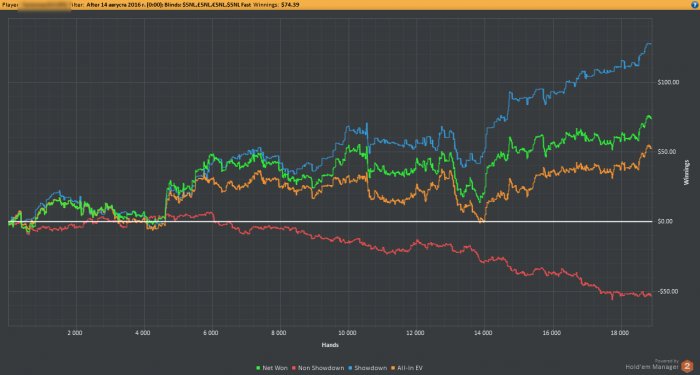The height and width of the screenshot is (375, 700).
Task: Click the $100.00 y-axis label
Action: 668,82
